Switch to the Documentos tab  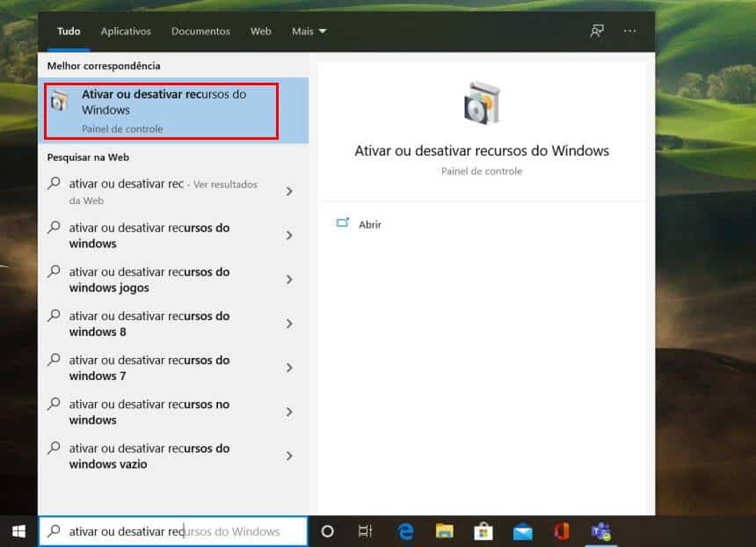click(x=200, y=32)
